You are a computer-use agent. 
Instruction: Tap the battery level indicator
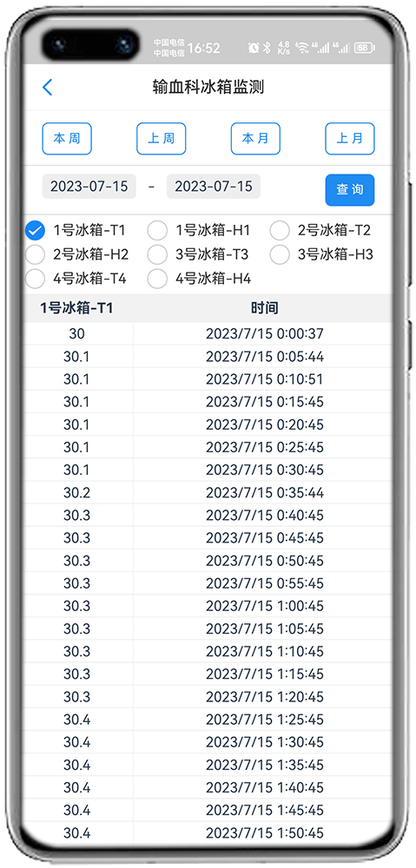363,48
